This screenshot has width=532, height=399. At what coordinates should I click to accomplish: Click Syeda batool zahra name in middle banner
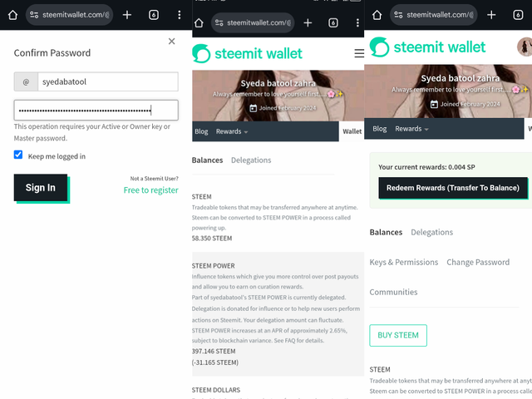tap(278, 83)
